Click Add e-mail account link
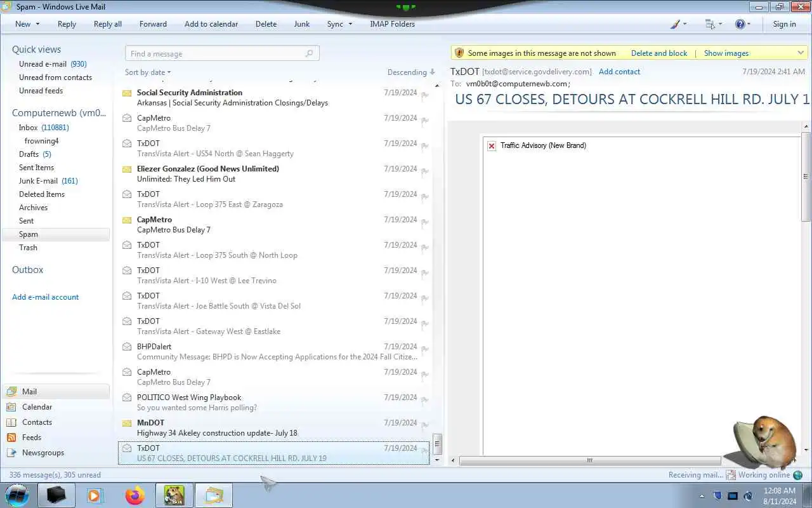Image resolution: width=812 pixels, height=508 pixels. click(x=46, y=297)
